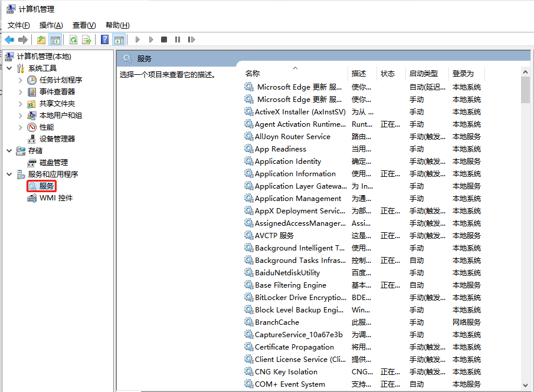Collapse the 系统工具 tree node
The width and height of the screenshot is (534, 392).
click(9, 68)
